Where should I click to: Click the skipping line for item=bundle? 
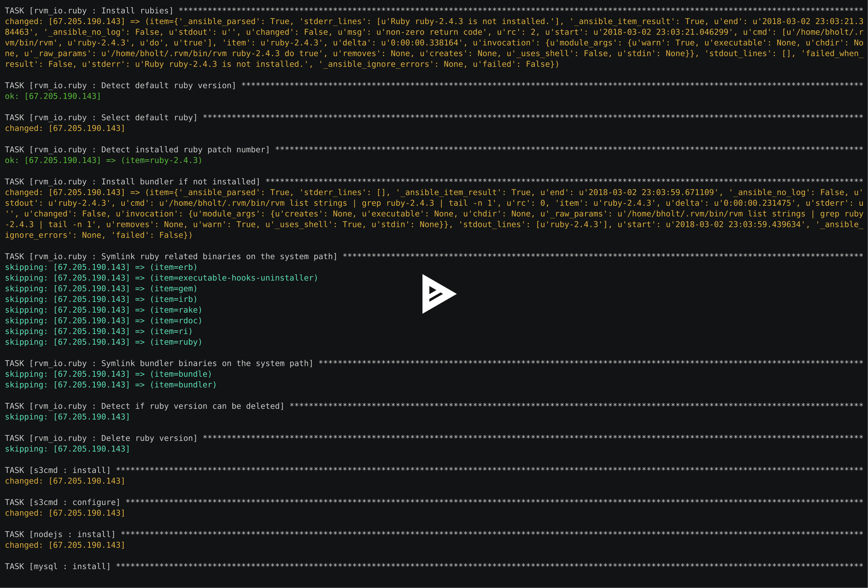pos(108,374)
